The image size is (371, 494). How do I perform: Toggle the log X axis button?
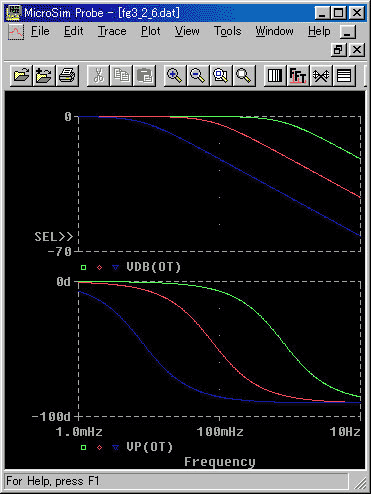tap(275, 75)
